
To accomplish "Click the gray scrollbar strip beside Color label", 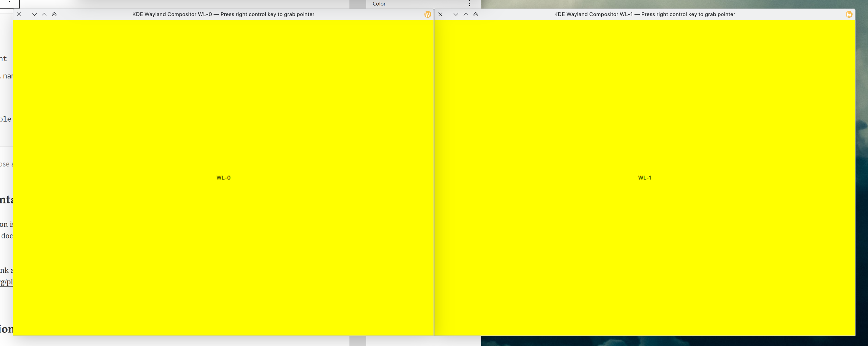I will coord(358,4).
